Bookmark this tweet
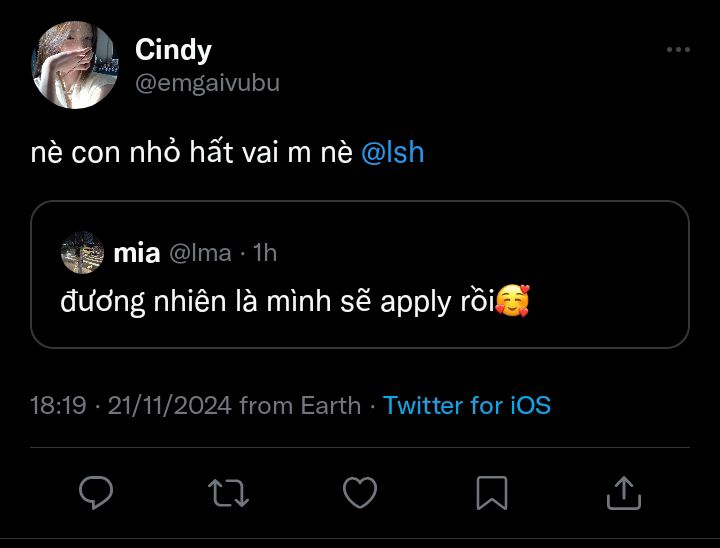720x548 pixels. (492, 492)
